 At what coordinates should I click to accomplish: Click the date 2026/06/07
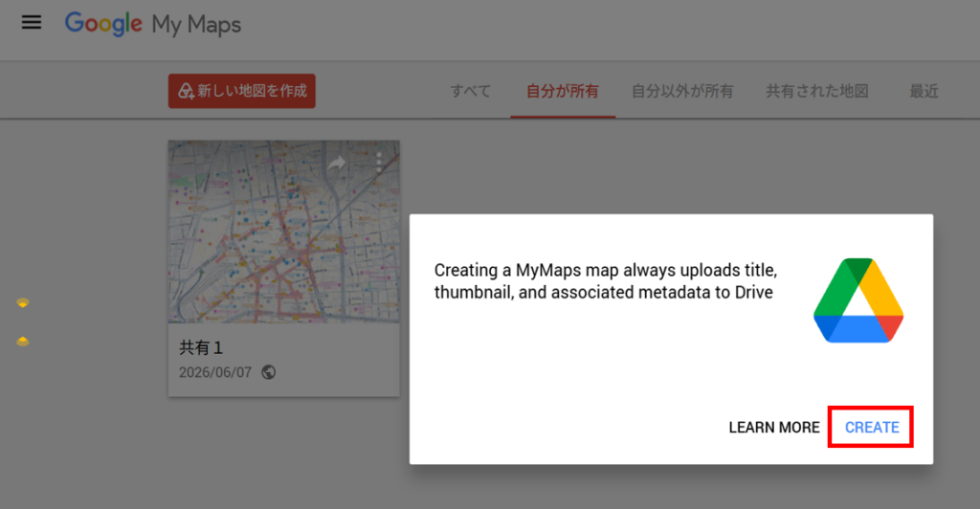tap(215, 373)
